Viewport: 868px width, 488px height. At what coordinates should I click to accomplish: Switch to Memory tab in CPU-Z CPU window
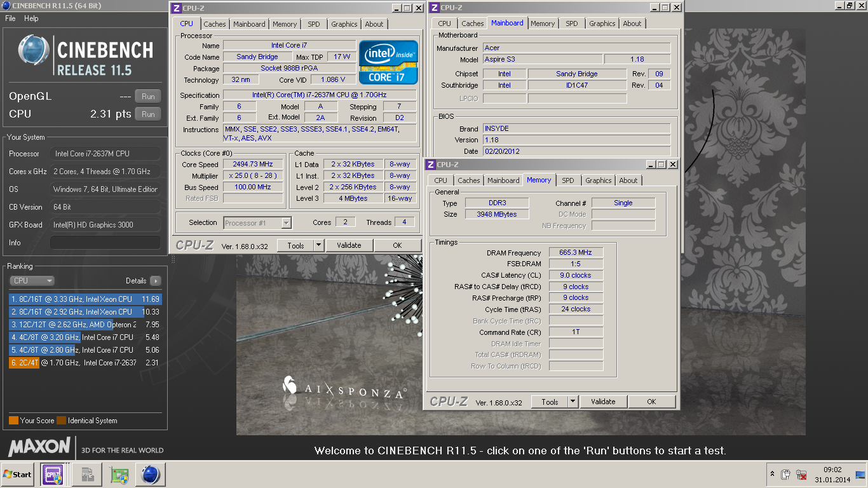point(285,24)
